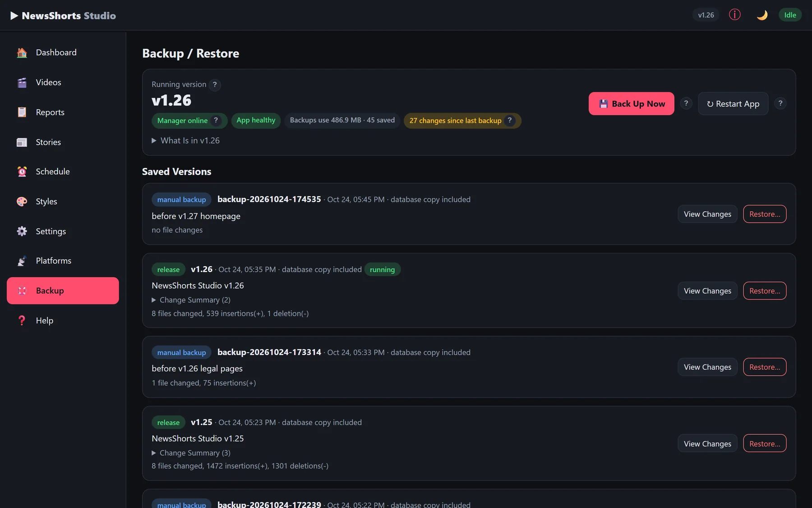This screenshot has height=508, width=812.
Task: Go to Videos in the sidebar
Action: click(63, 82)
